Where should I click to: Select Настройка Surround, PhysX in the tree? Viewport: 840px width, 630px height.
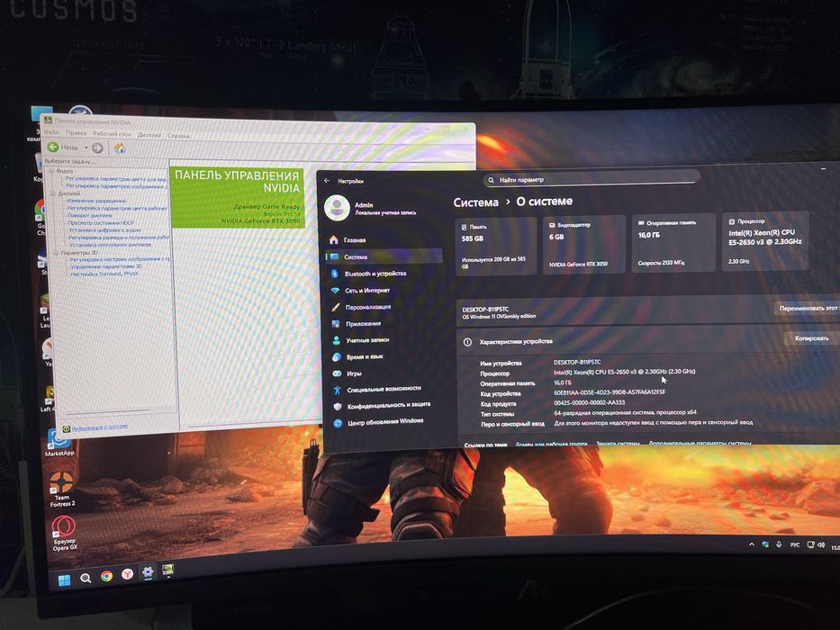tap(104, 274)
